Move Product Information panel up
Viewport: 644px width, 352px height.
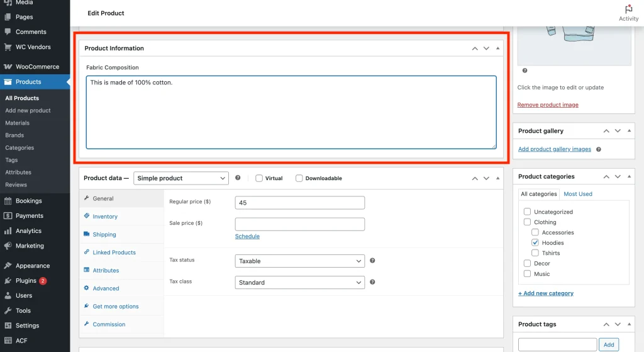[x=475, y=48]
